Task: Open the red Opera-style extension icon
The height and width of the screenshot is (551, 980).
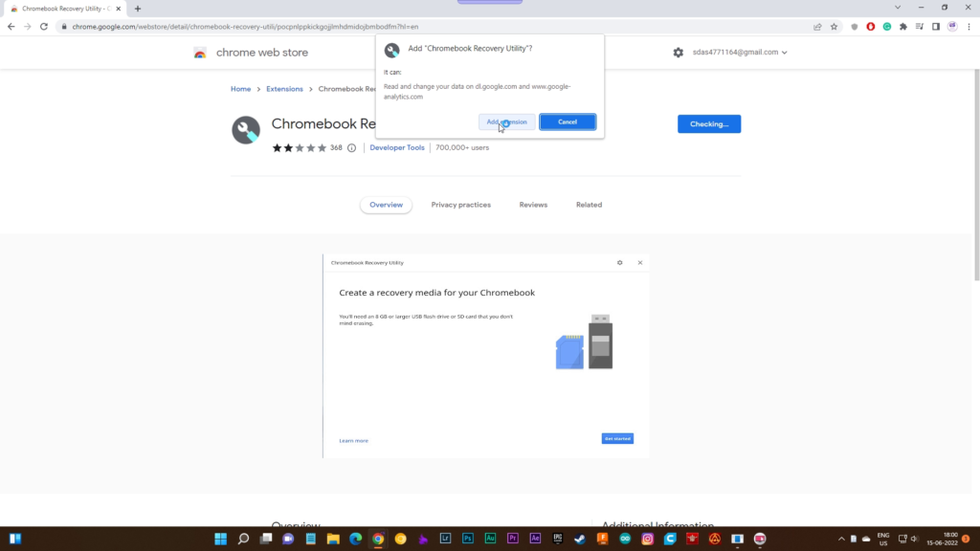Action: [871, 27]
